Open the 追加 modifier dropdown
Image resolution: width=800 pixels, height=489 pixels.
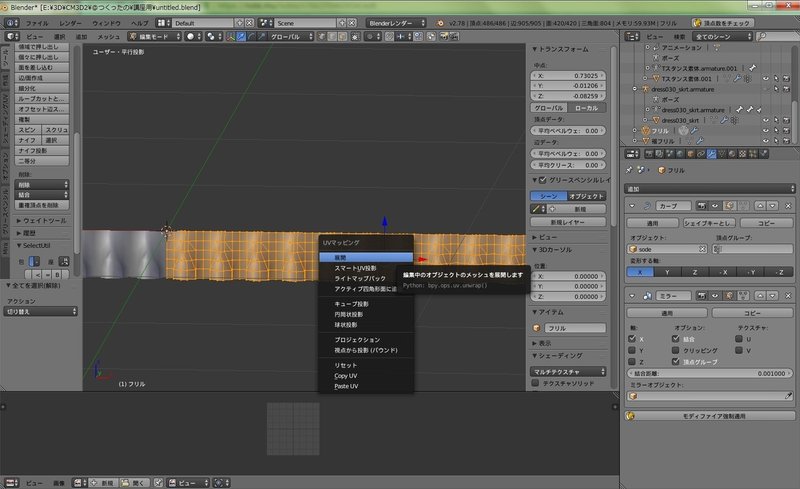[709, 188]
